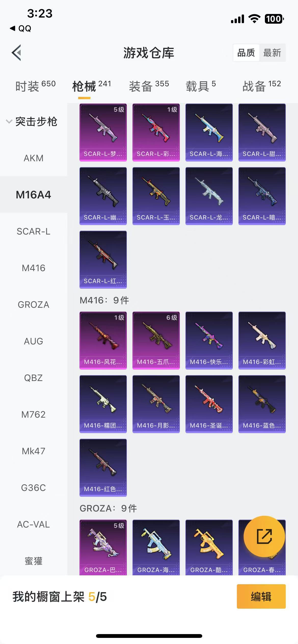
Task: Open the M416-五爪 level 6 skin
Action: [156, 341]
